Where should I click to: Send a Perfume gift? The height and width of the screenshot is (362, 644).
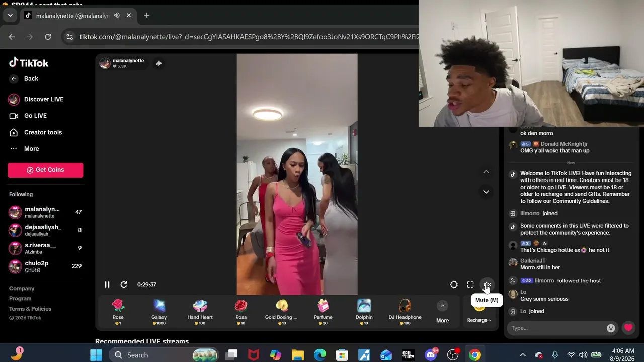click(x=323, y=312)
